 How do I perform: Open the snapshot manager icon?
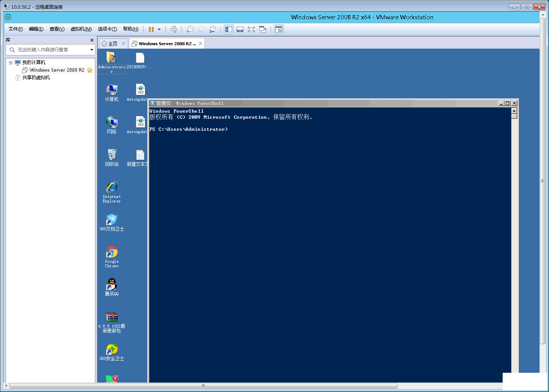click(213, 29)
